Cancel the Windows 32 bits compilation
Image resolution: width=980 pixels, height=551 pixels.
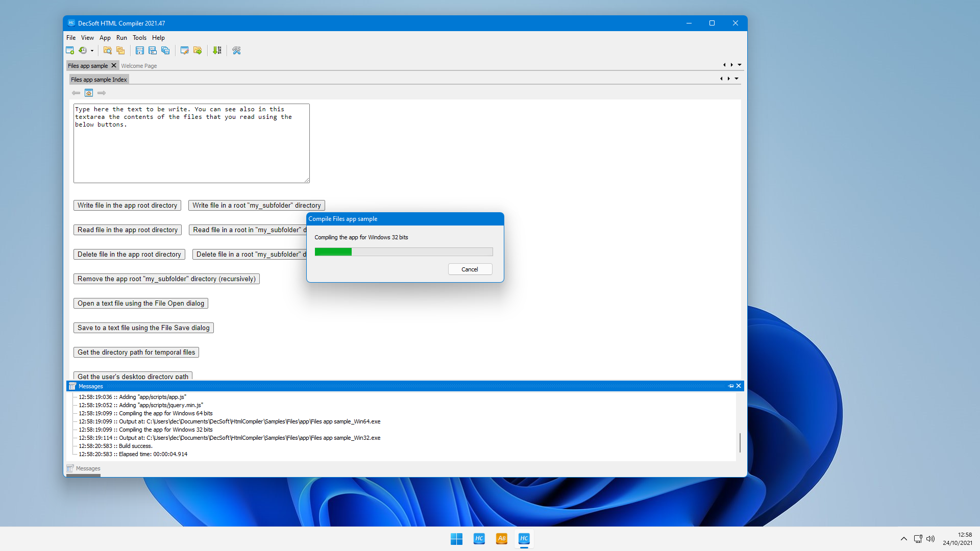[x=470, y=269]
